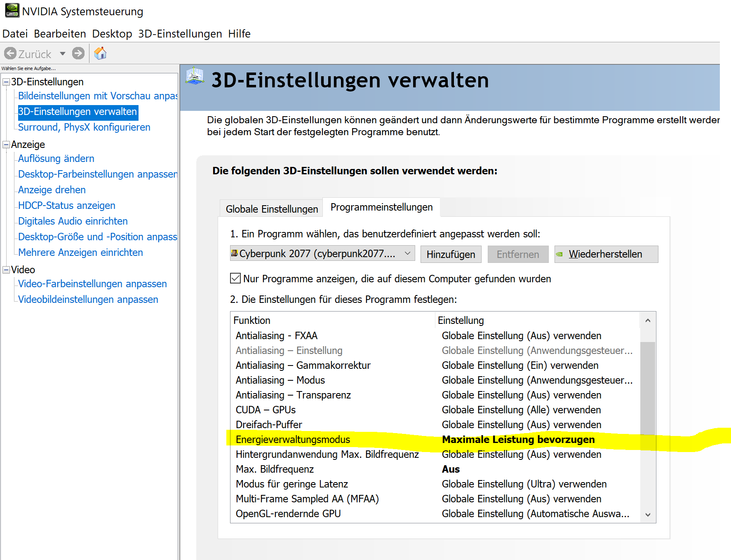Select Multi-Frame Sampled AA (MFAA) row
The image size is (731, 560).
[435, 499]
